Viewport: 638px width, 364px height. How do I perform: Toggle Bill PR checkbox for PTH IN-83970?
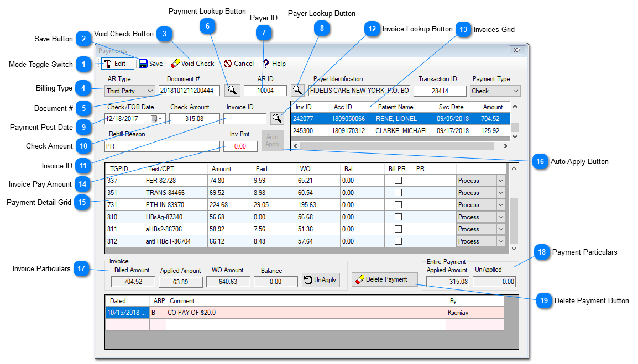[398, 205]
